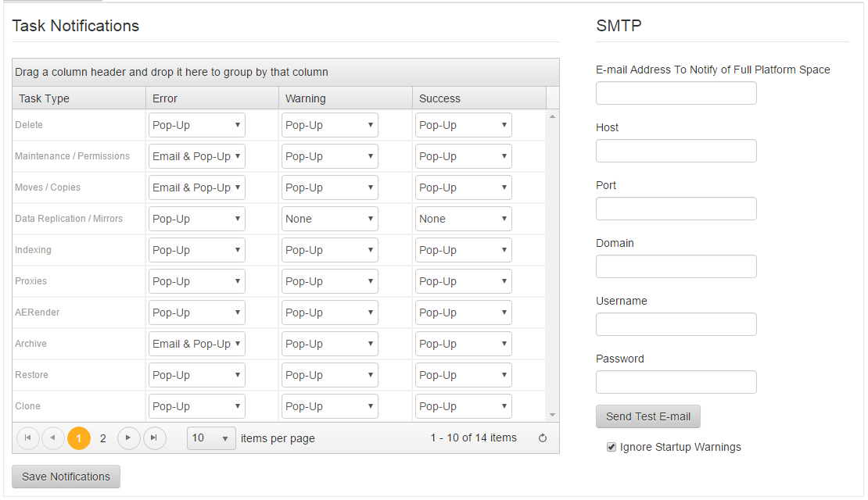
Task: Open Archive Warning dropdown
Action: coord(330,344)
